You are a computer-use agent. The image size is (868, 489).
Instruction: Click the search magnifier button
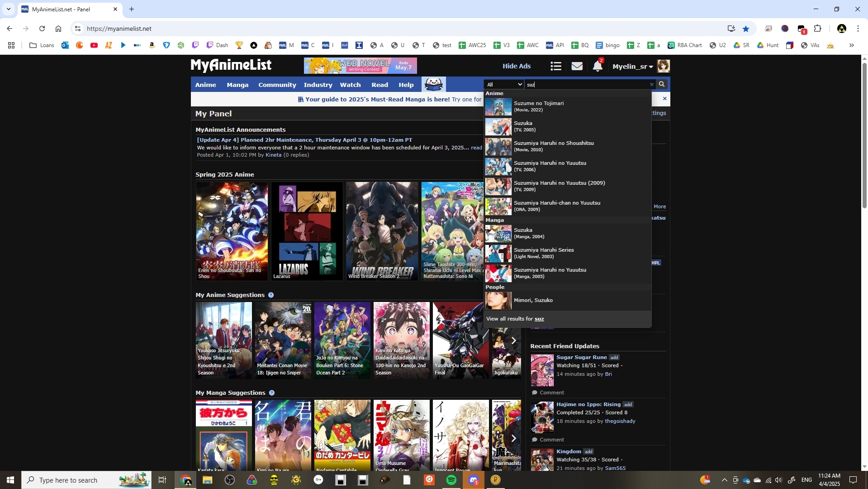click(662, 84)
